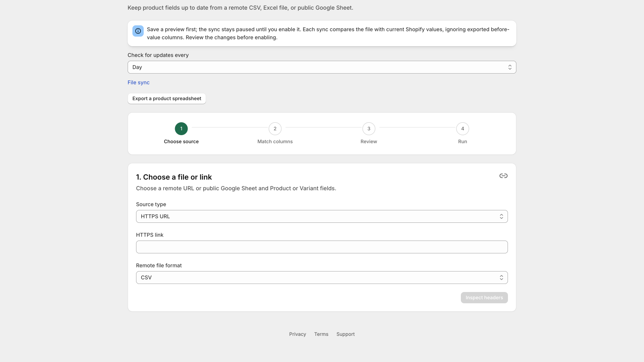The height and width of the screenshot is (362, 644).
Task: Go to step 2 circle Match columns
Action: pos(275,129)
